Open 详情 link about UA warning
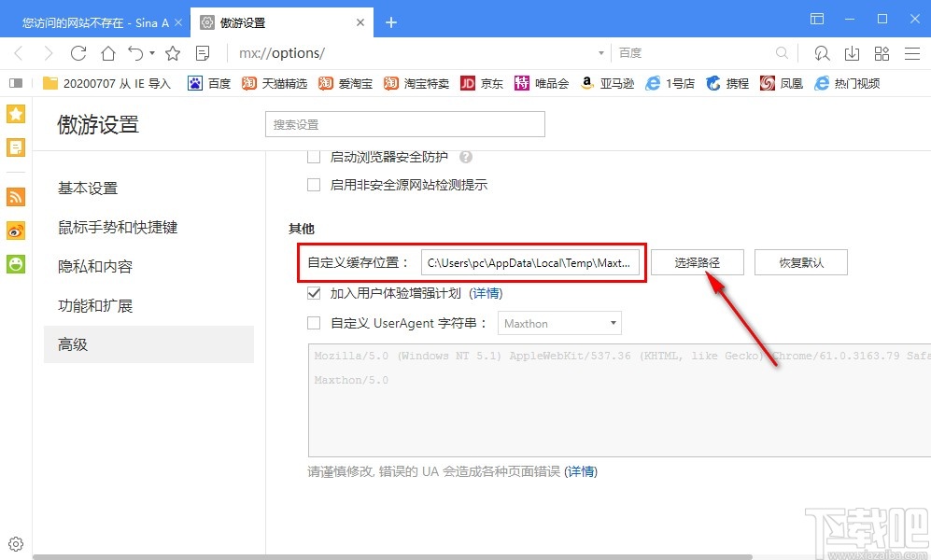The width and height of the screenshot is (931, 560). coord(581,471)
